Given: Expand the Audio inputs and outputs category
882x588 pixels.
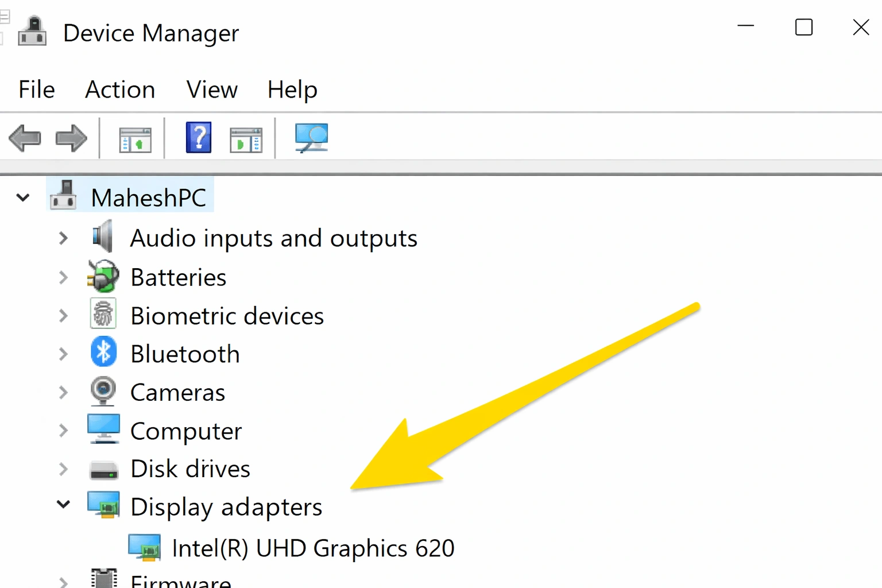Looking at the screenshot, I should click(x=63, y=238).
